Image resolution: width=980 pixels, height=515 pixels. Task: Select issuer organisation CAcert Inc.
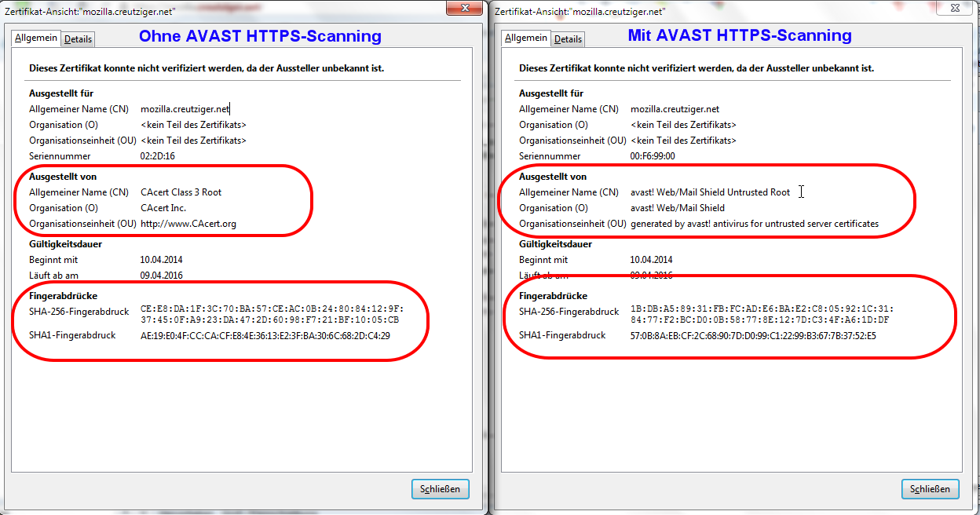[163, 208]
